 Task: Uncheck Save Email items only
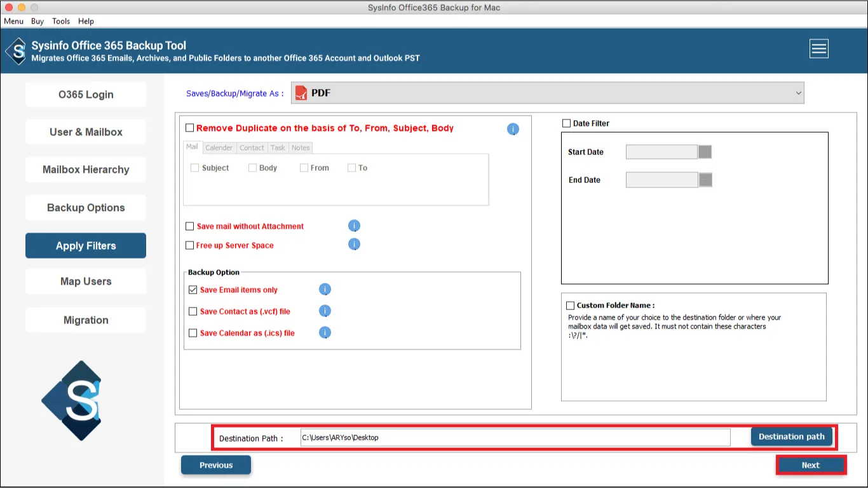pyautogui.click(x=193, y=290)
